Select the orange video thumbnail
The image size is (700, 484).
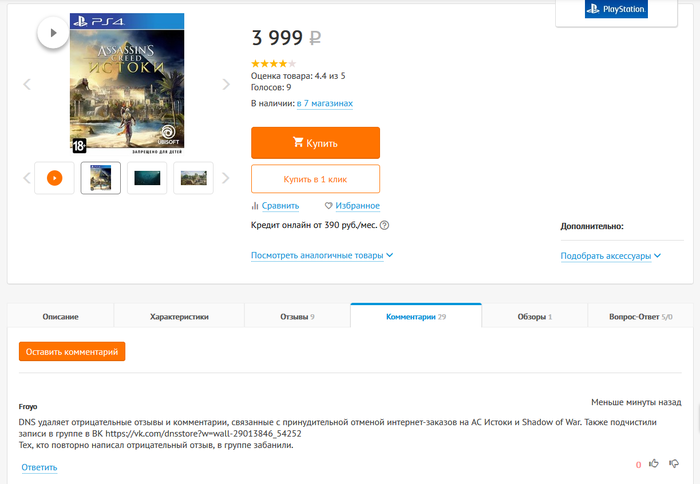54,178
